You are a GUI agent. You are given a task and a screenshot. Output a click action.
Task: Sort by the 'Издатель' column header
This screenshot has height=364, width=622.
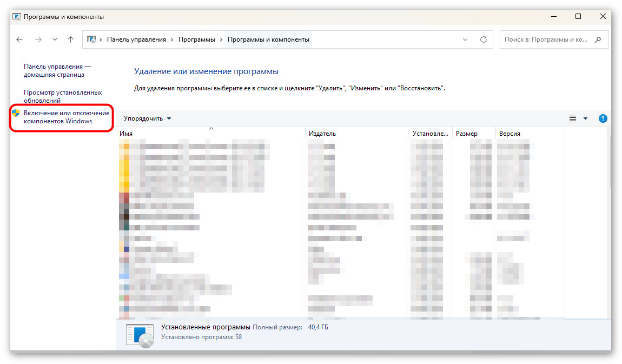tap(357, 134)
